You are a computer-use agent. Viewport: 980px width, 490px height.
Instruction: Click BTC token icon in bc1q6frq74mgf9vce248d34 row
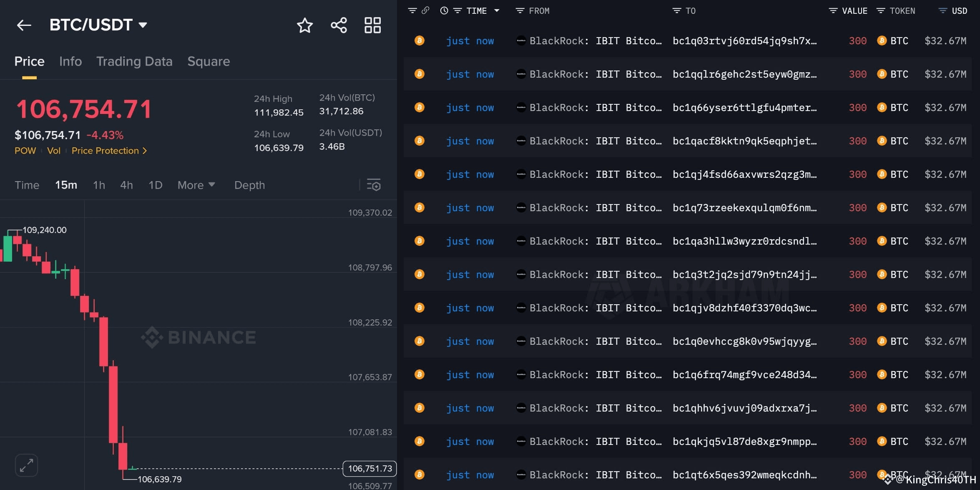pos(882,374)
